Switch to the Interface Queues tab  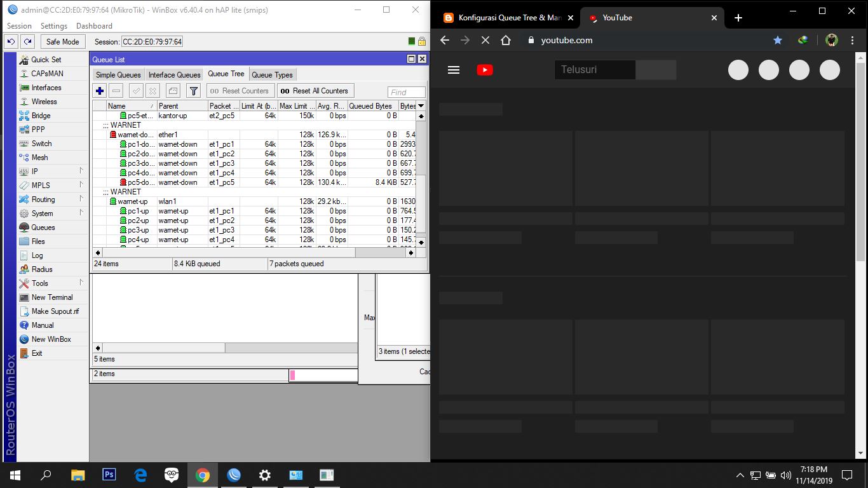pyautogui.click(x=174, y=75)
